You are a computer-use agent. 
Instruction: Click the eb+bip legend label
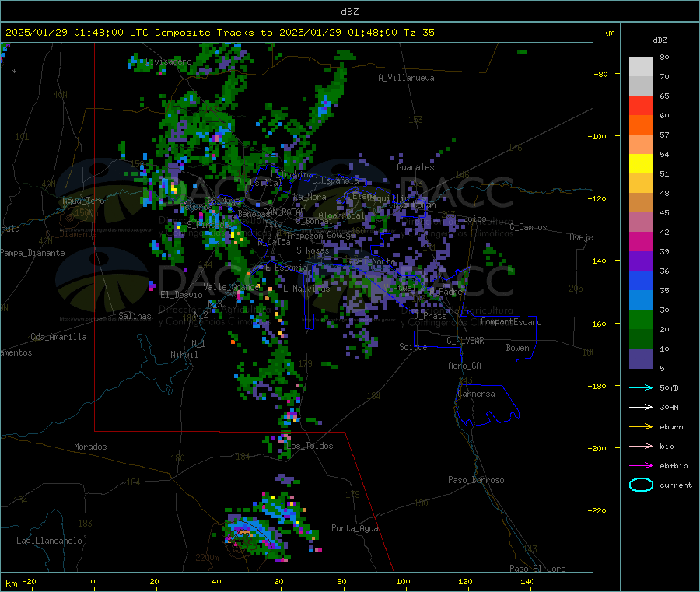coord(674,466)
